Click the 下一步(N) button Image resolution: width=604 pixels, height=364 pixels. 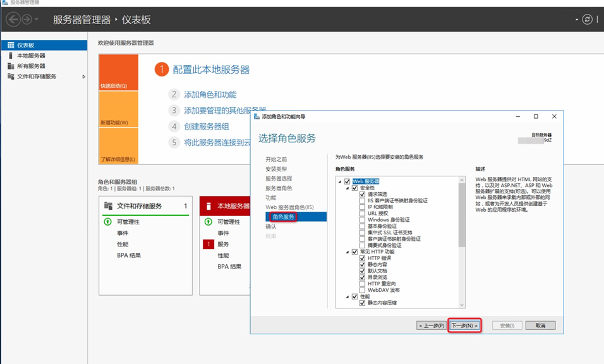point(465,325)
